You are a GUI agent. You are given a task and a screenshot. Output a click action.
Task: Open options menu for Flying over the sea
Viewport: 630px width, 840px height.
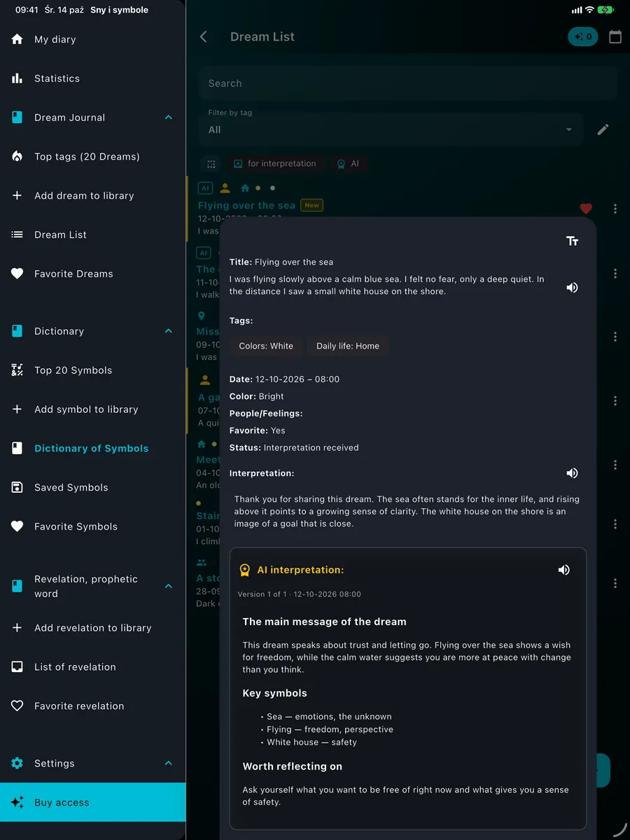coord(615,209)
